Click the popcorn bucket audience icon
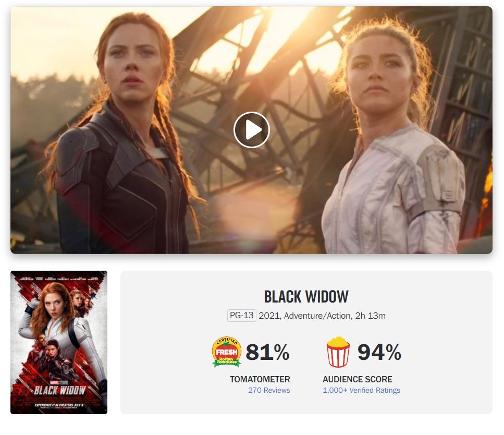The width and height of the screenshot is (504, 435). tap(338, 352)
